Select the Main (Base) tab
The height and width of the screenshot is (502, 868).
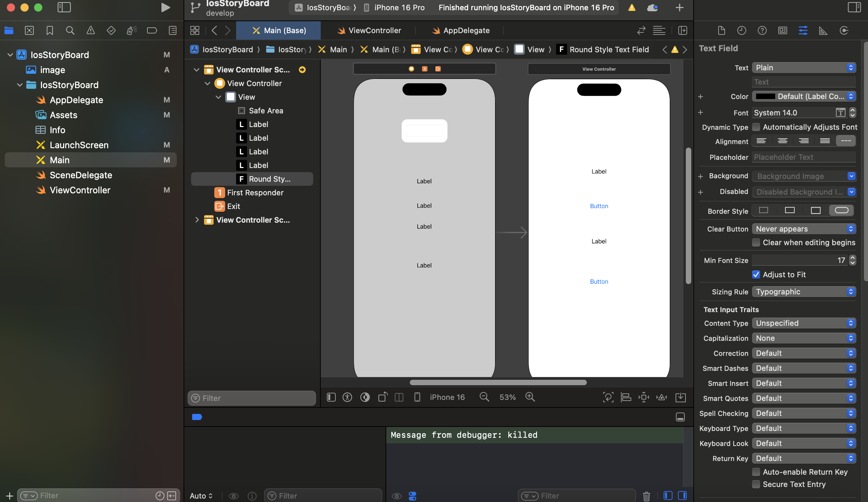pos(279,30)
